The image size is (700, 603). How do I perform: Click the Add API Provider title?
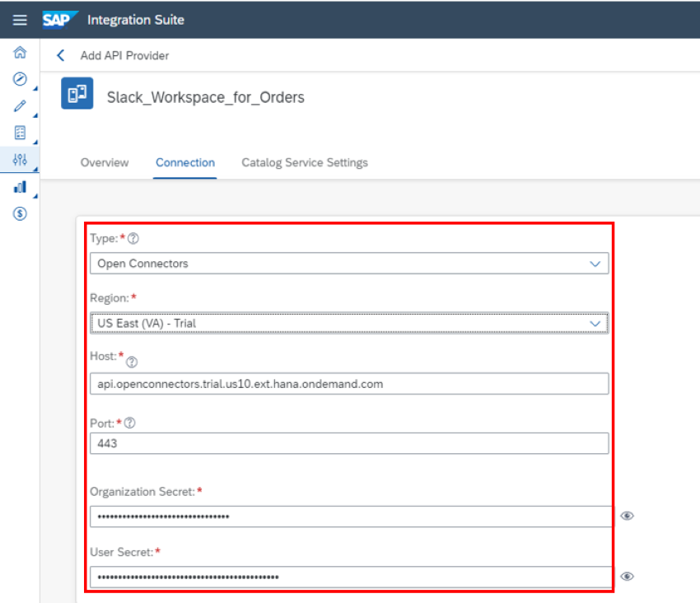pos(124,55)
